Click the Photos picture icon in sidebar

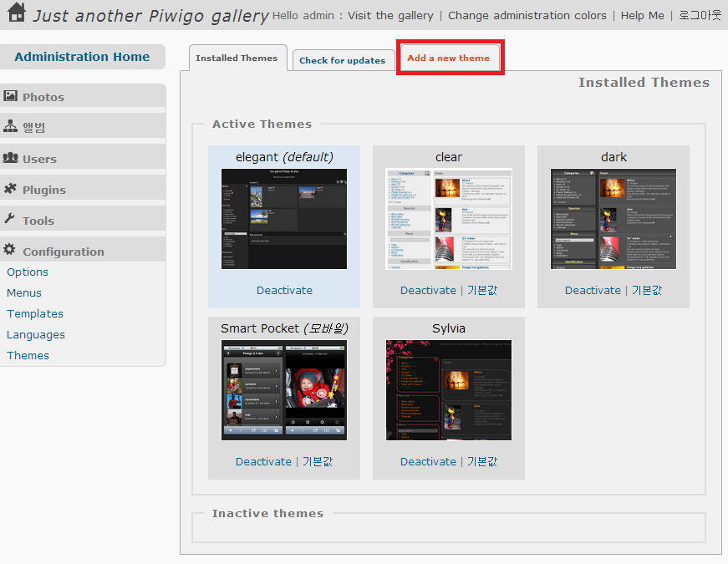tap(10, 96)
